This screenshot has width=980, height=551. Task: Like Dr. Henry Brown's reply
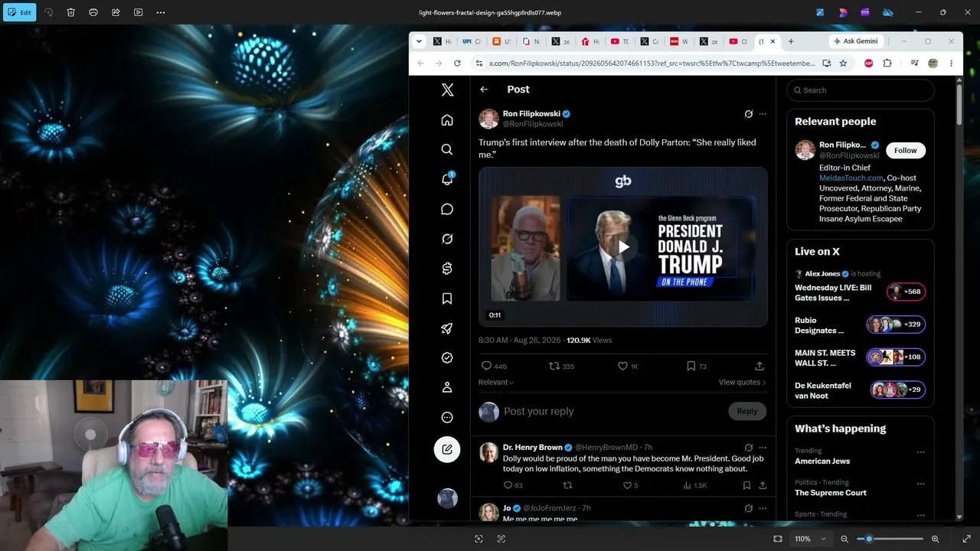coord(627,485)
